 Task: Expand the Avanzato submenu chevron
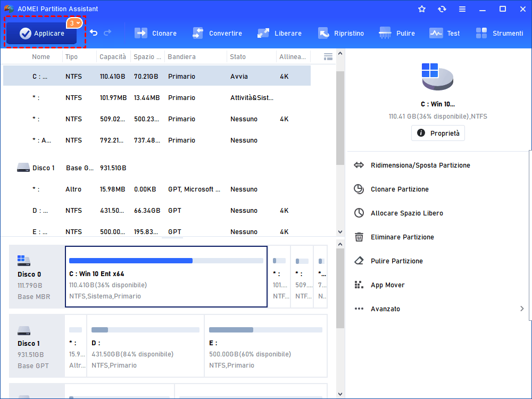pyautogui.click(x=522, y=309)
